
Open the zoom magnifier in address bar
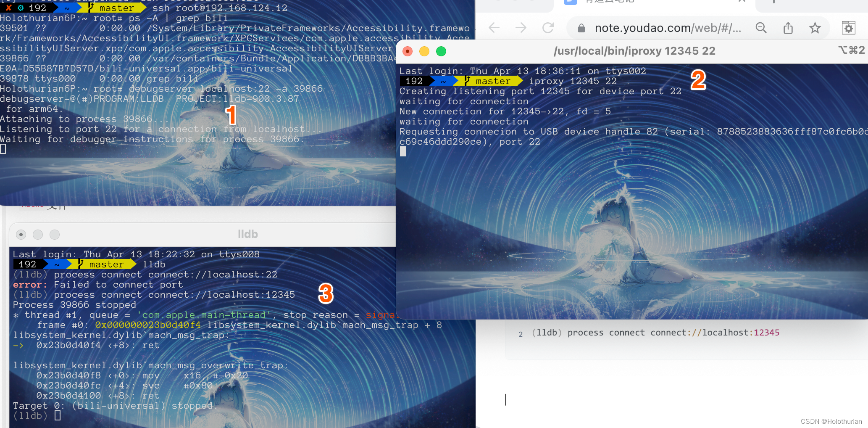[761, 28]
